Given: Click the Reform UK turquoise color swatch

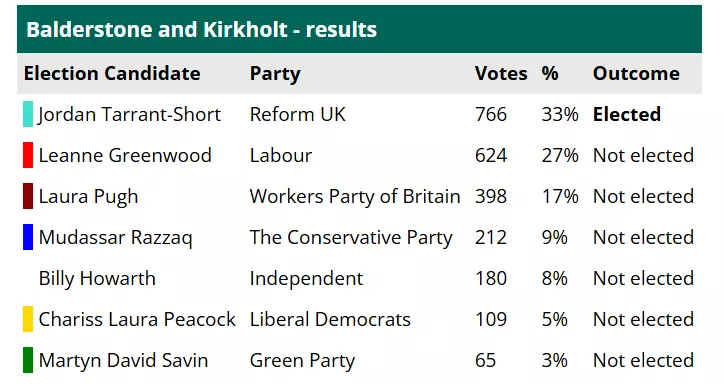Looking at the screenshot, I should pos(28,114).
